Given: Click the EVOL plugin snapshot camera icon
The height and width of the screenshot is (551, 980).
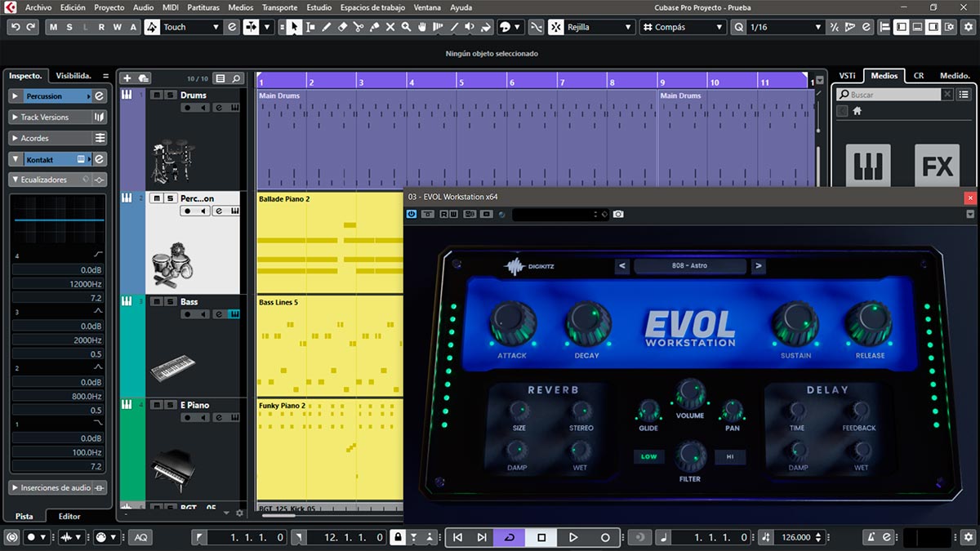Looking at the screenshot, I should click(x=618, y=214).
